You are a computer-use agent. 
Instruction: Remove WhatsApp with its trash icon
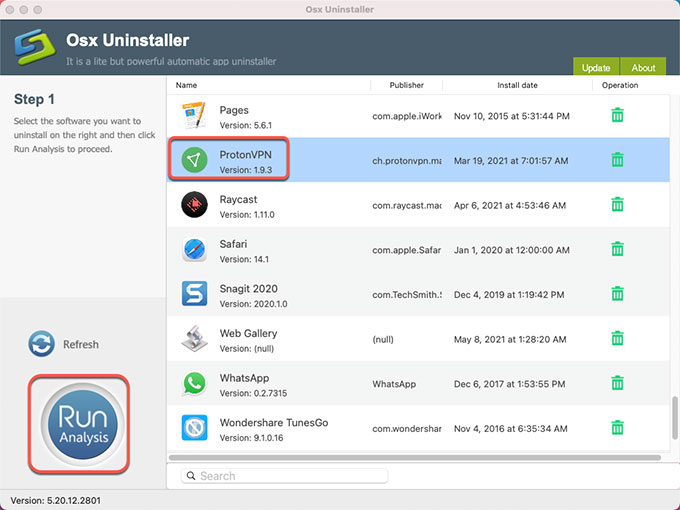coord(618,383)
